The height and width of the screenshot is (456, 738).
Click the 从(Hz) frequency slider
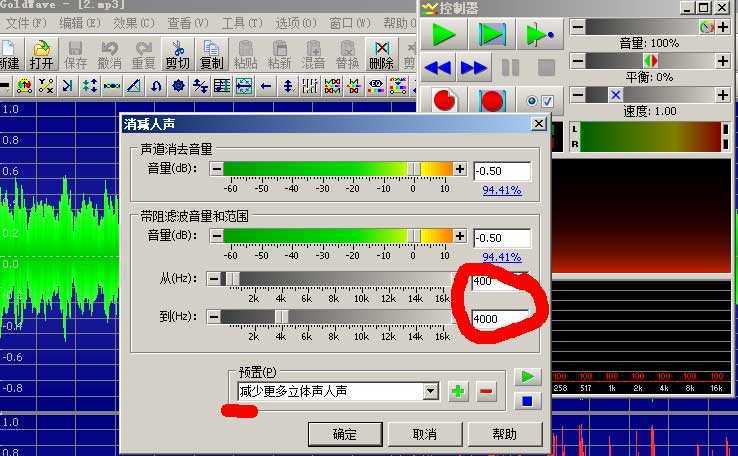click(x=336, y=279)
